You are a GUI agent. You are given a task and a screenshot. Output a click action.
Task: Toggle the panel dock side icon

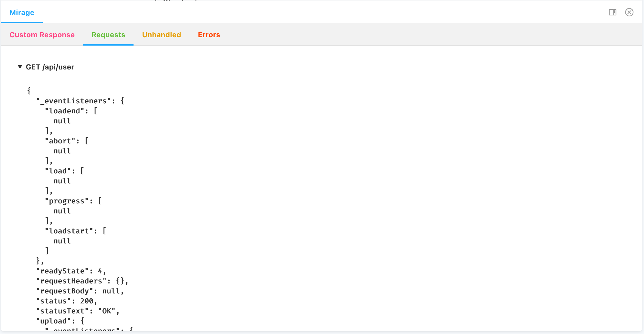pyautogui.click(x=613, y=12)
